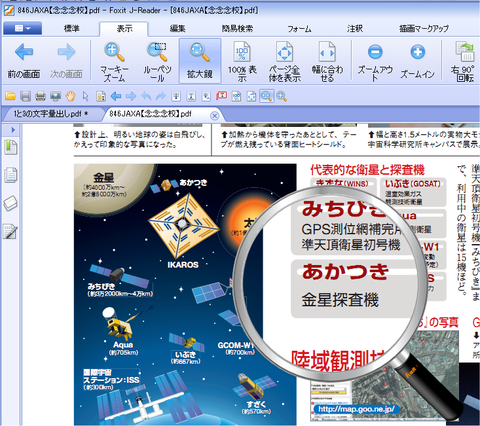480x426 pixels.
Task: Switch to the 表示 ribbon tab
Action: (x=124, y=29)
